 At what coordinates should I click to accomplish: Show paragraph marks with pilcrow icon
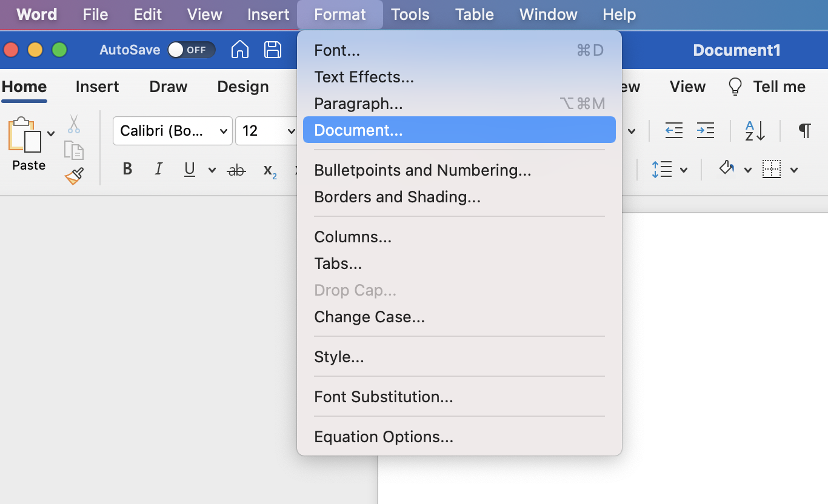point(804,130)
